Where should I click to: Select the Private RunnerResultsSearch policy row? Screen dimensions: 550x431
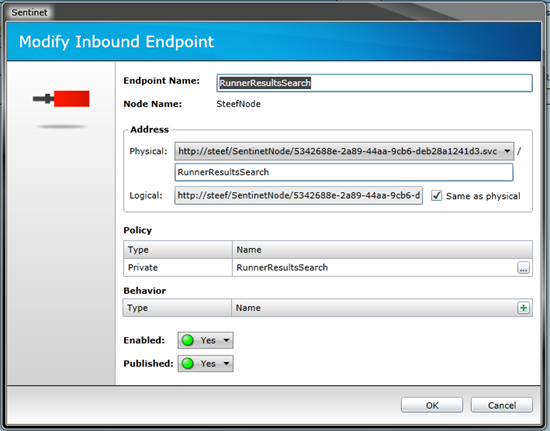[328, 268]
